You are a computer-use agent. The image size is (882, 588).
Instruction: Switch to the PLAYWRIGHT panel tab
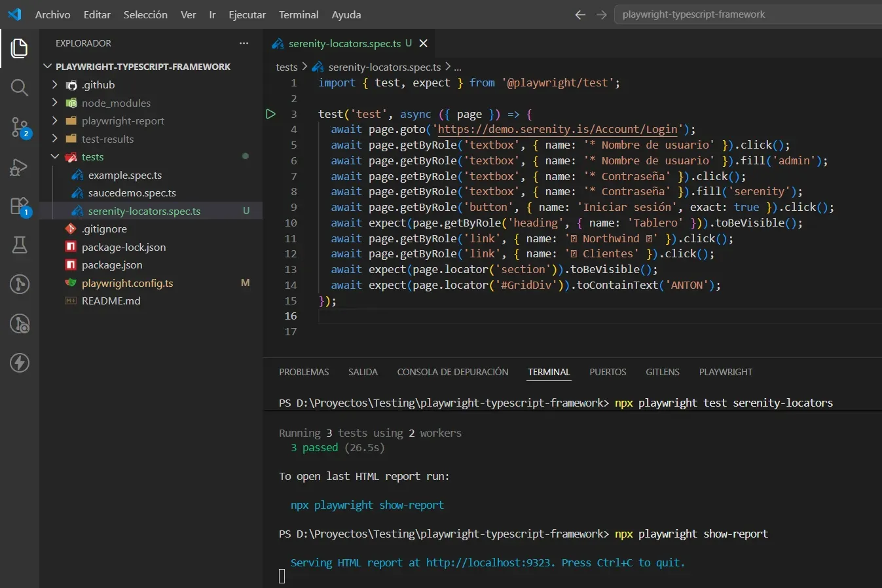(x=725, y=371)
